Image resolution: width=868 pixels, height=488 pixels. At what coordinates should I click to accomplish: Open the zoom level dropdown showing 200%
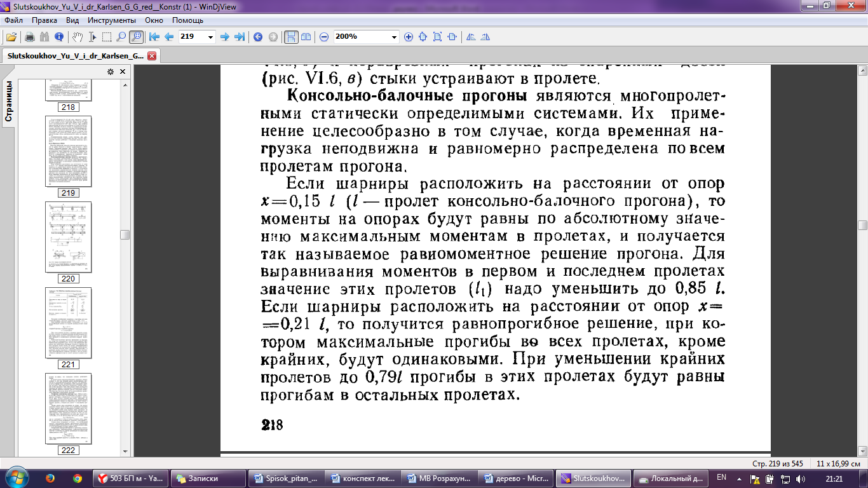tap(394, 37)
